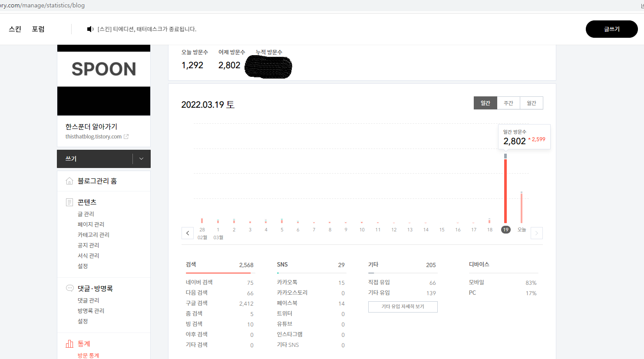Open 글 관리 page

tap(86, 214)
